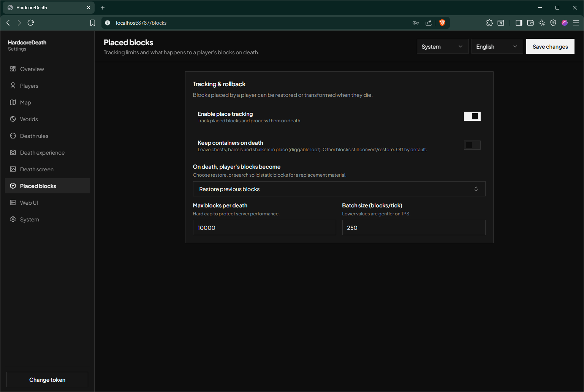Open the saved passwords key icon

(x=416, y=23)
